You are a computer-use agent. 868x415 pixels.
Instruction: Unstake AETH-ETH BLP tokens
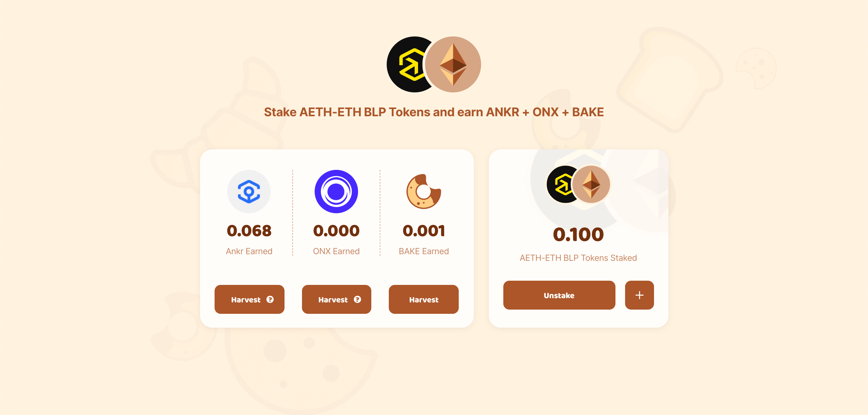click(x=559, y=295)
